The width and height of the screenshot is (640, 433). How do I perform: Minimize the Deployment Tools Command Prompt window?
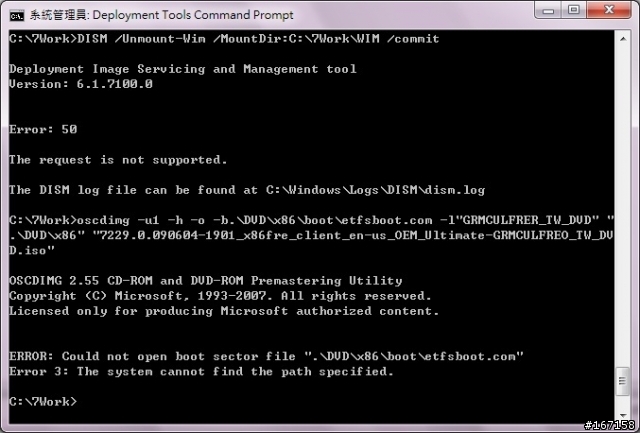tap(548, 10)
